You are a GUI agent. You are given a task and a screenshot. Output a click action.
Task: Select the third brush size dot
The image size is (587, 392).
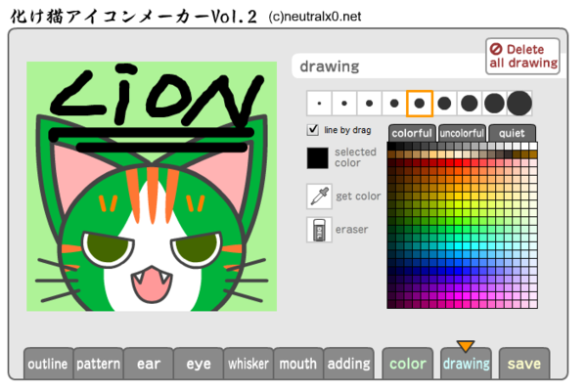[369, 104]
